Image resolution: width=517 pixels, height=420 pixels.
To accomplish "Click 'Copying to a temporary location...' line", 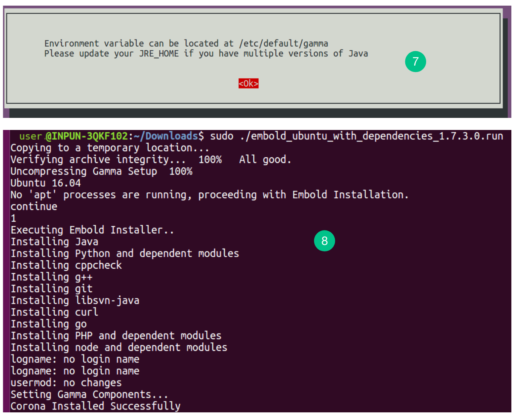I will tap(110, 148).
